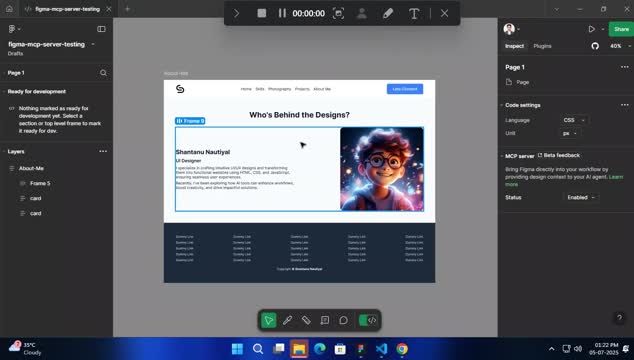This screenshot has height=360, width=634.
Task: Open Google Chrome from taskbar
Action: click(402, 349)
